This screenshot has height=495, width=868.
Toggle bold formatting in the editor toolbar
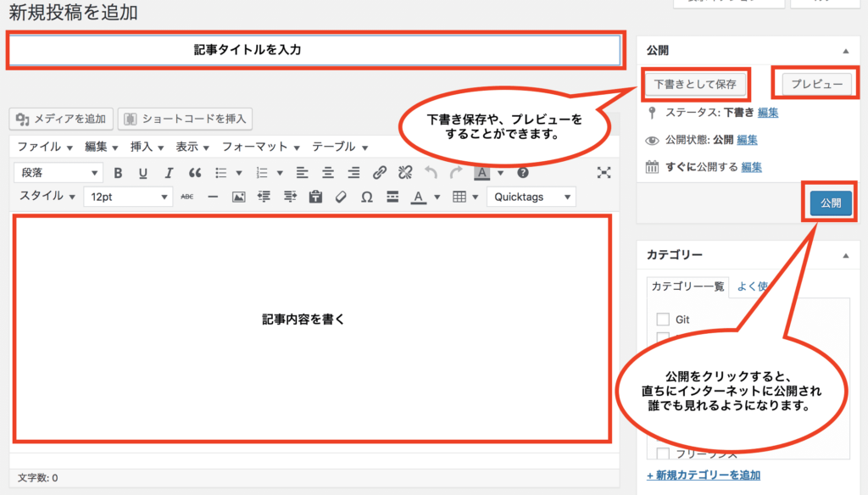coord(118,173)
